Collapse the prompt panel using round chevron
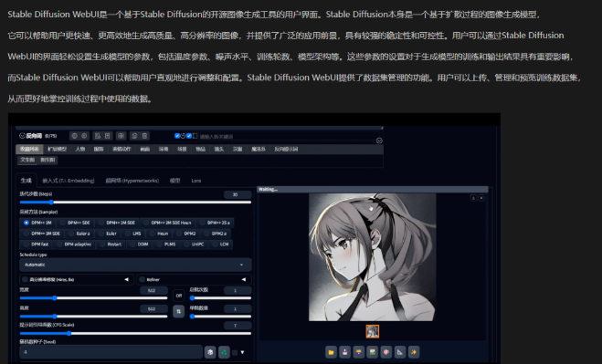The image size is (602, 364). (379, 140)
